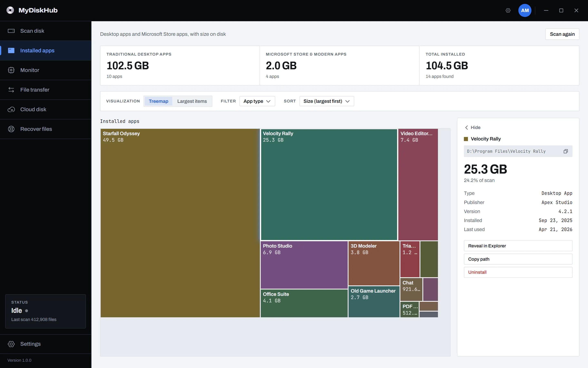This screenshot has width=588, height=368.
Task: Click the sidebar Settings gear icon
Action: pyautogui.click(x=11, y=344)
